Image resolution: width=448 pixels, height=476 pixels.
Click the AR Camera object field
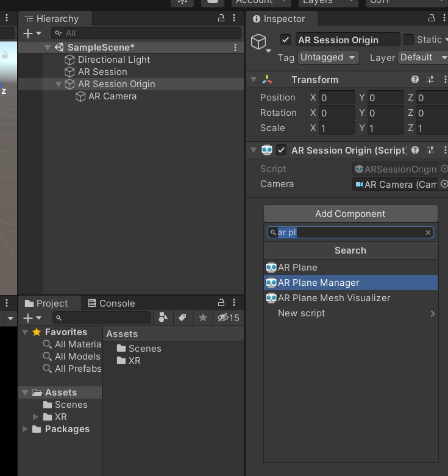pos(396,184)
